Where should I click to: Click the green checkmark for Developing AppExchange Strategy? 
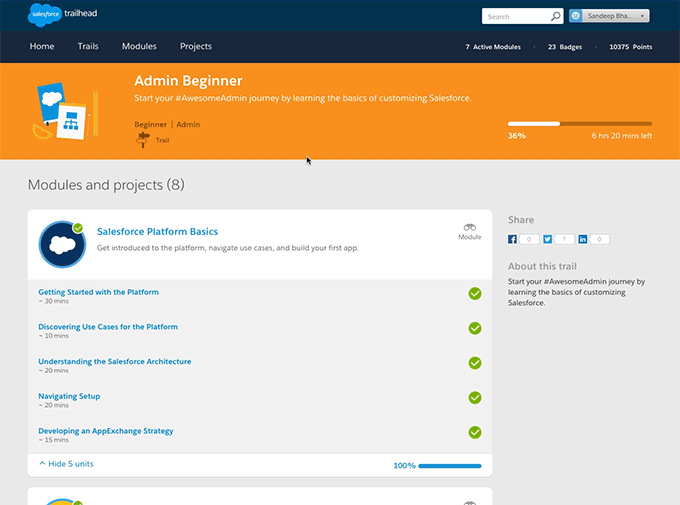pos(475,433)
